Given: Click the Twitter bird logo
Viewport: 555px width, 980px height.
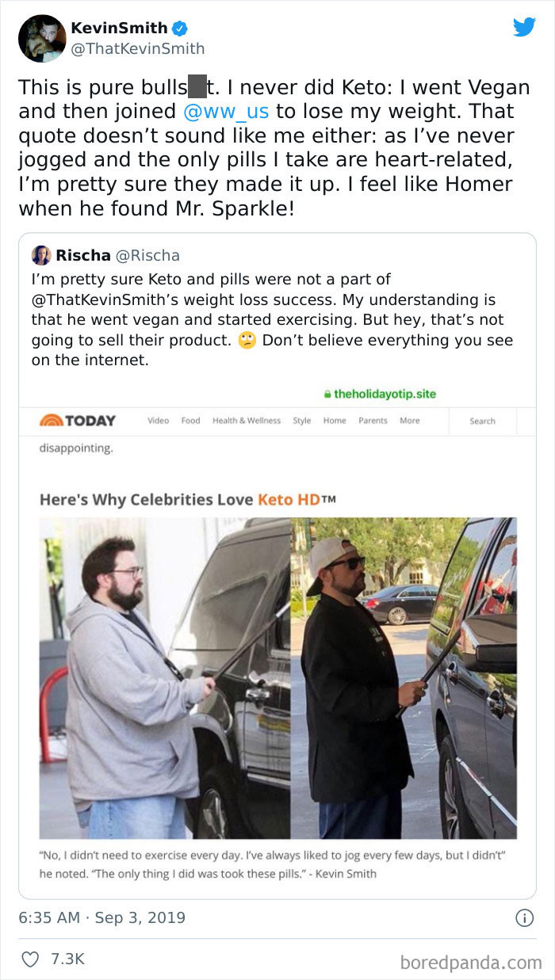Looking at the screenshot, I should (524, 27).
